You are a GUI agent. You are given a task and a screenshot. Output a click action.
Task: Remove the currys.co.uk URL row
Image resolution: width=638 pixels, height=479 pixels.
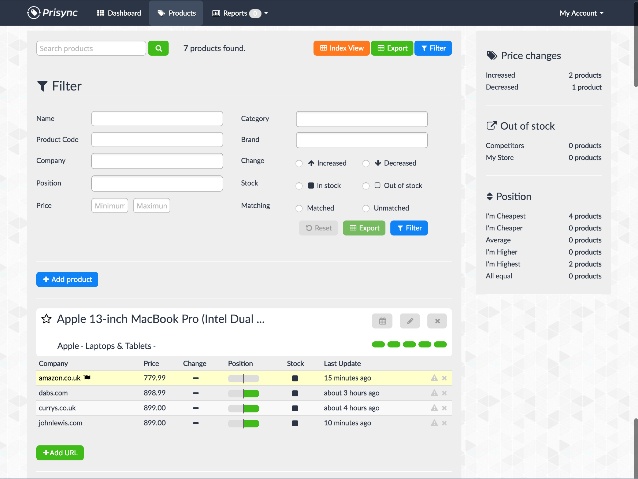click(444, 408)
